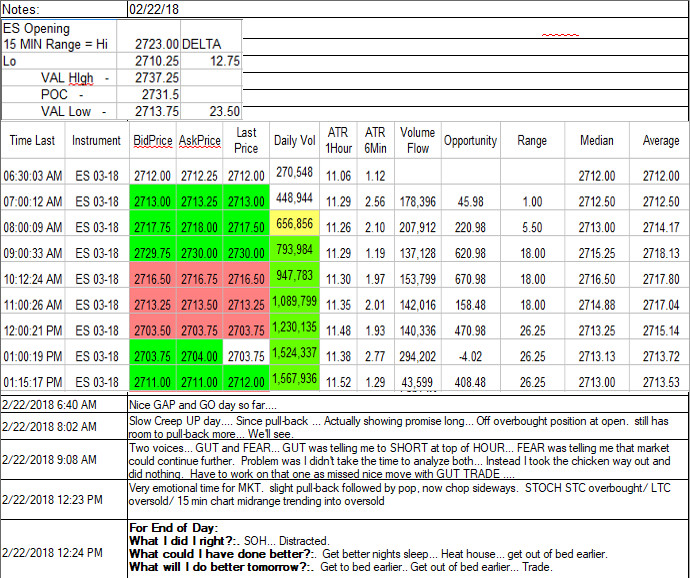Select the BidPrice column header
The image size is (690, 578).
point(153,140)
